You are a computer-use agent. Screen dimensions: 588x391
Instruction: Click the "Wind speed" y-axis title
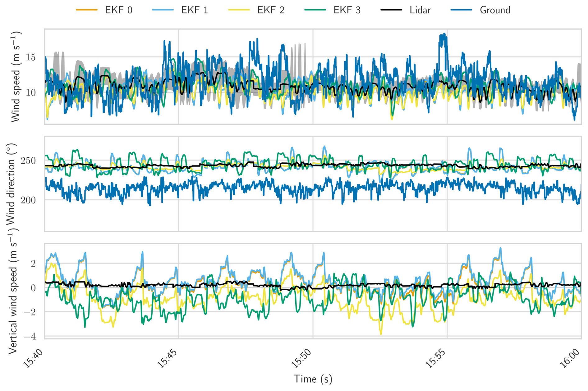tap(16, 77)
